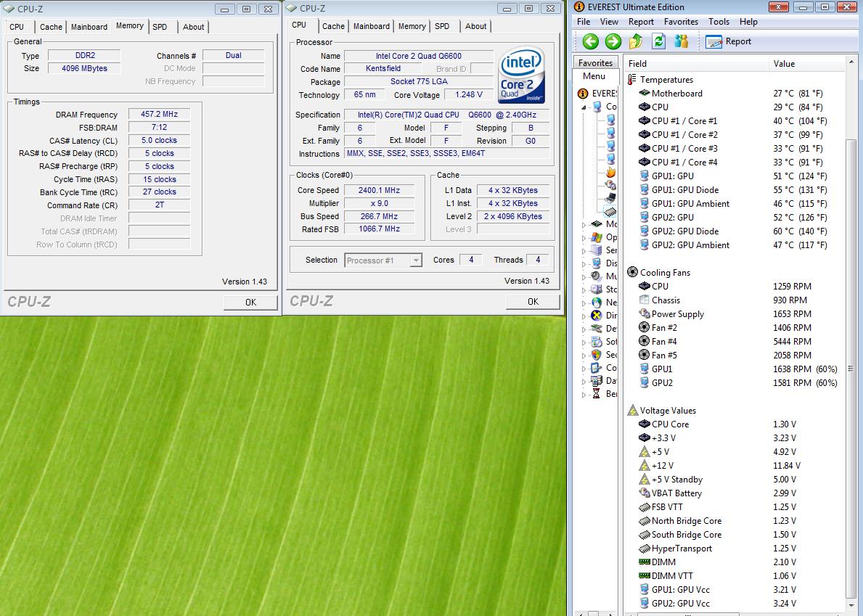Click the Core Speed 2400.1 MHz field
This screenshot has height=616, width=863.
click(x=379, y=190)
